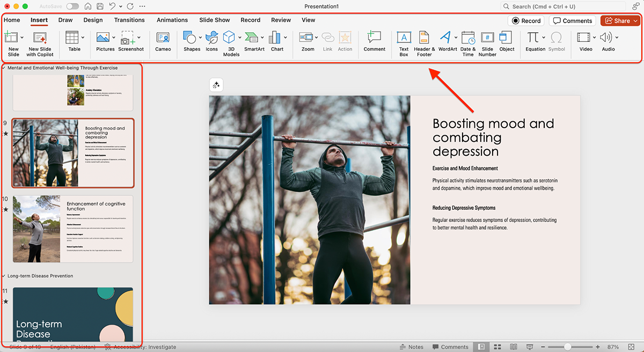Insert a Text Box from the ribbon

404,42
